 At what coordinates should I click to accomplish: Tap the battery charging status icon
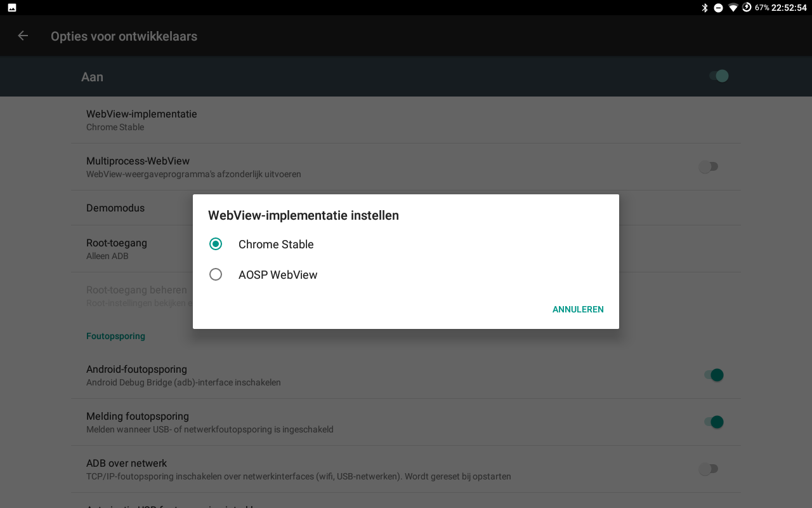[747, 8]
